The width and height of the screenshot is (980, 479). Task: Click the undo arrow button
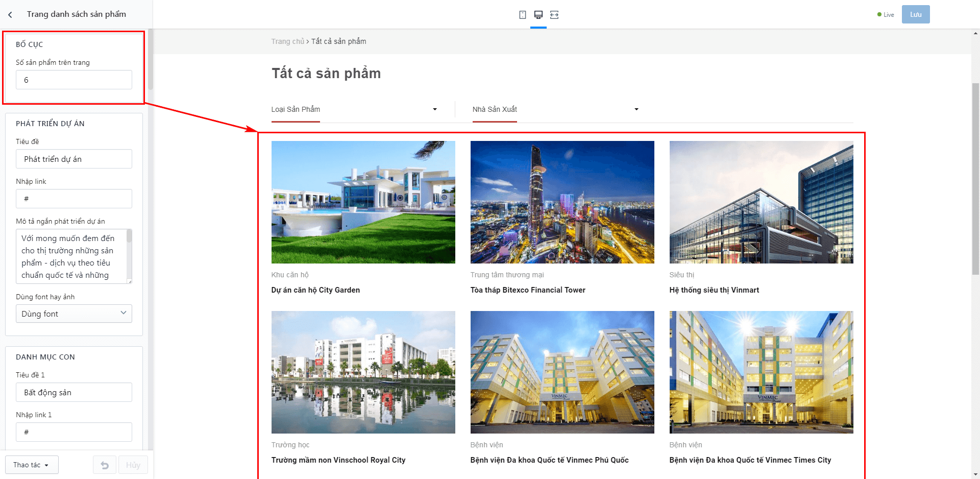click(x=105, y=465)
